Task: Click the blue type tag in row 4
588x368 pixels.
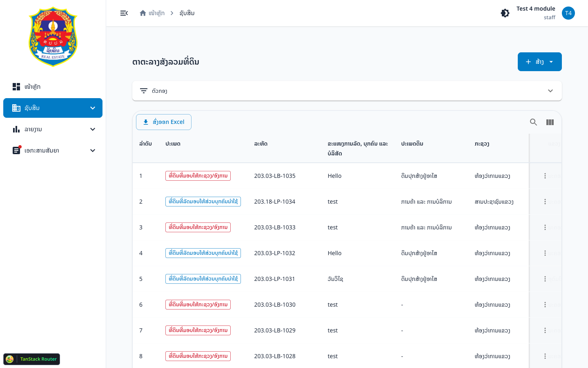Action: tap(203, 253)
